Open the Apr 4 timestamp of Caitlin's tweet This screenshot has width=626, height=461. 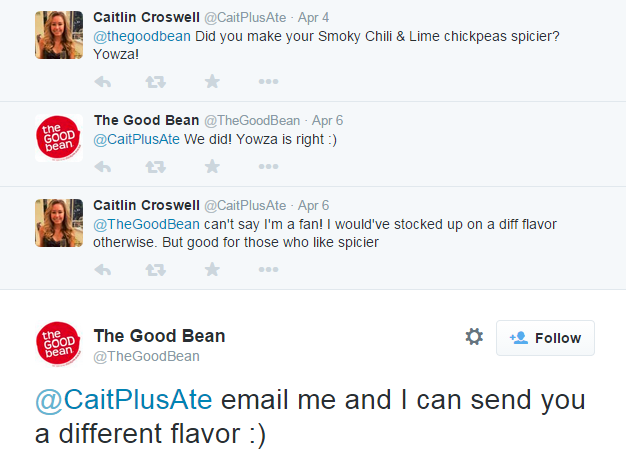(313, 18)
